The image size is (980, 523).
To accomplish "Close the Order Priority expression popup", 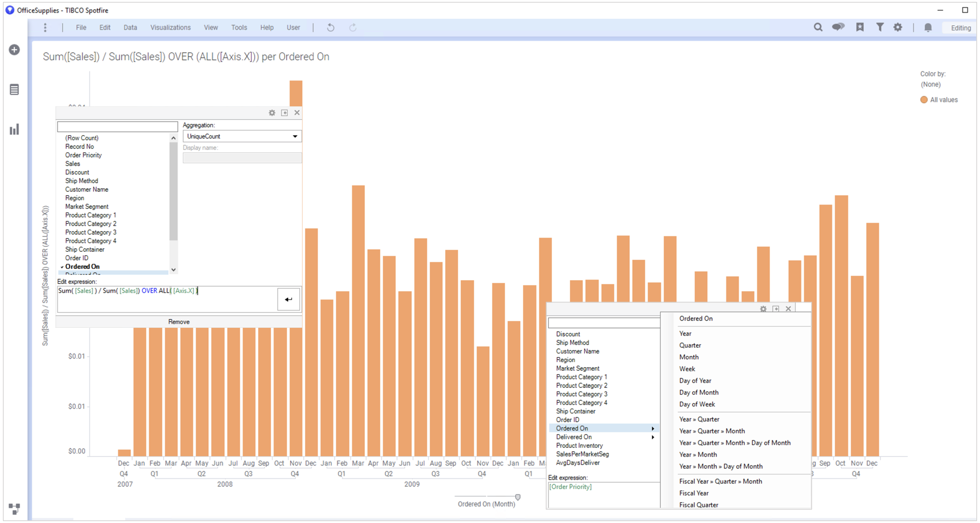I will tap(788, 309).
